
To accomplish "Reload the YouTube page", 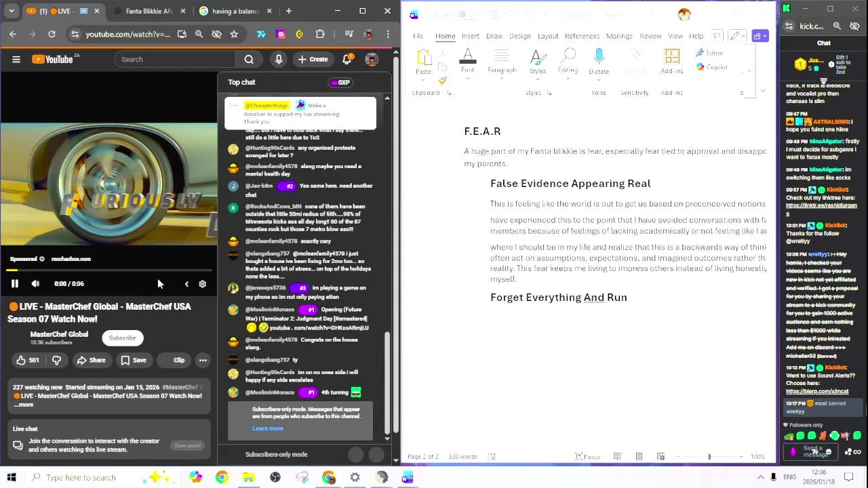I will click(x=52, y=34).
